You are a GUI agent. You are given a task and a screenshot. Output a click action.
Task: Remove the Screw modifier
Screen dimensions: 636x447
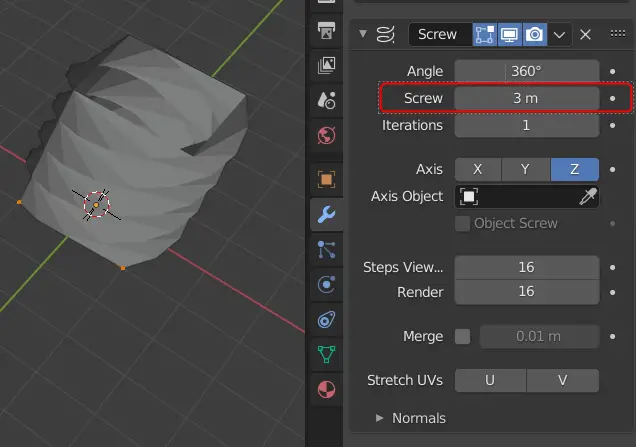point(585,34)
